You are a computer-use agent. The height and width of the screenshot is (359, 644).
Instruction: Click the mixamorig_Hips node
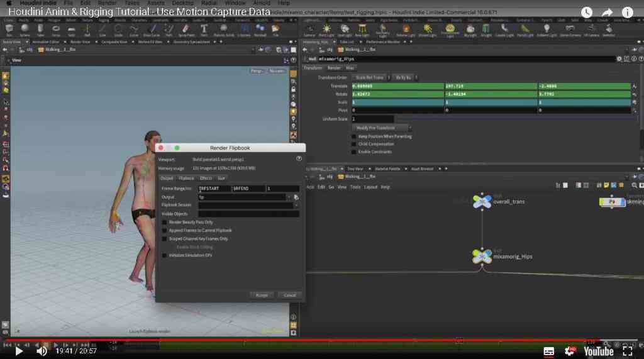482,257
